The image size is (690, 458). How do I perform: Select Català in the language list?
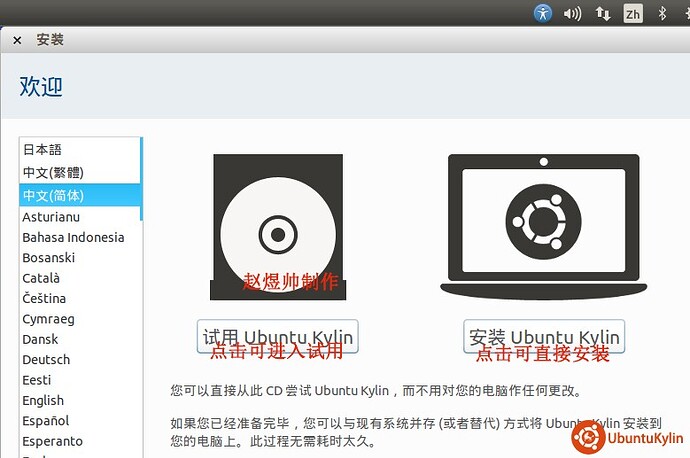[80, 278]
